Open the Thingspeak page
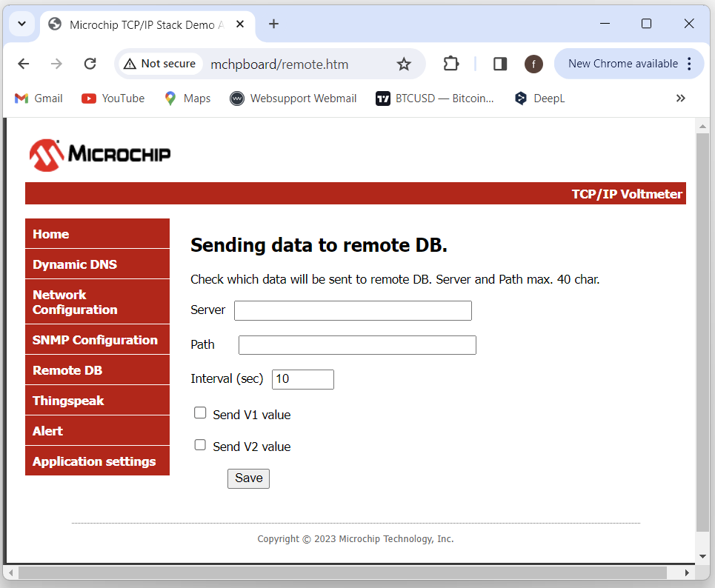The height and width of the screenshot is (588, 715). click(x=97, y=401)
